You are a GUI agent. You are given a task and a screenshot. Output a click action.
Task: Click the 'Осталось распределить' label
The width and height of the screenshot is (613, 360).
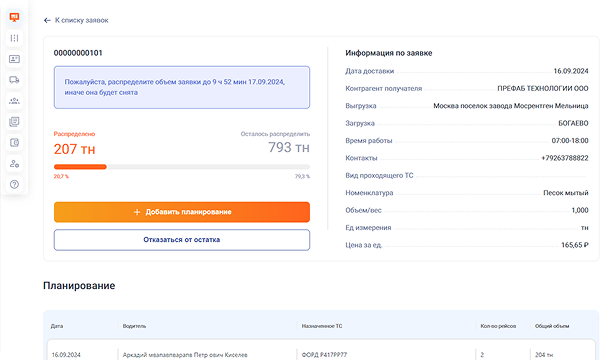coord(275,134)
